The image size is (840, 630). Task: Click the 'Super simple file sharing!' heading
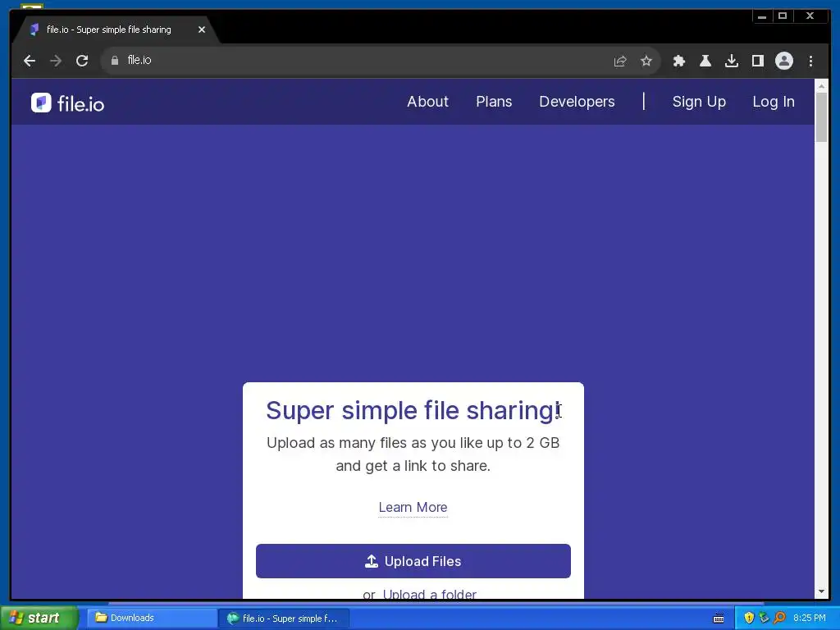click(413, 410)
